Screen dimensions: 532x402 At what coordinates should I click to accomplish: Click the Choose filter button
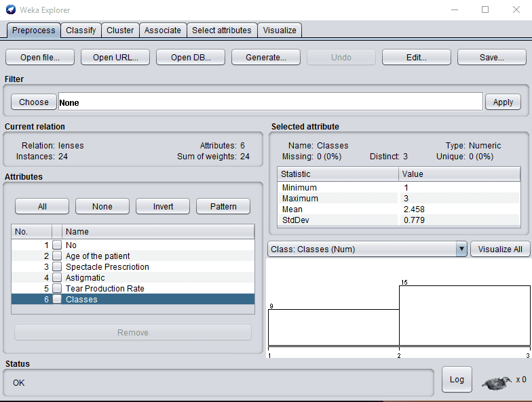pyautogui.click(x=34, y=102)
